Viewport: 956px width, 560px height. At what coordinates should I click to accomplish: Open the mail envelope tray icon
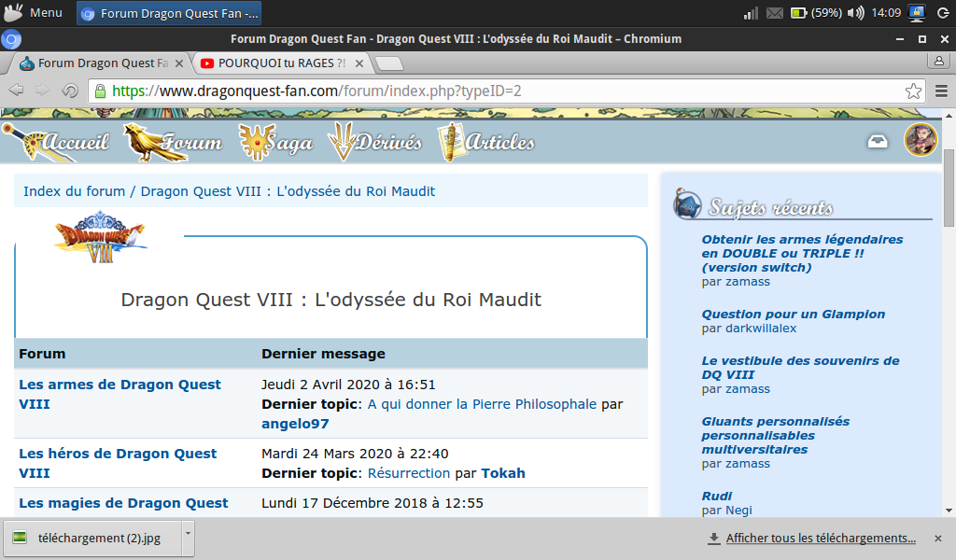click(x=774, y=13)
